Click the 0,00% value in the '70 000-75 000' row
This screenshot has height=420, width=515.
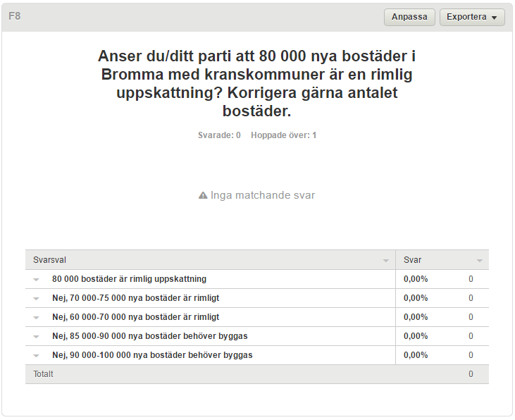[x=416, y=298]
